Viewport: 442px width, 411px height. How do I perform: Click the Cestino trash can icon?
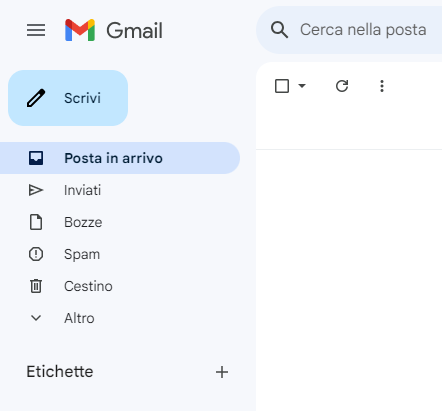(36, 286)
